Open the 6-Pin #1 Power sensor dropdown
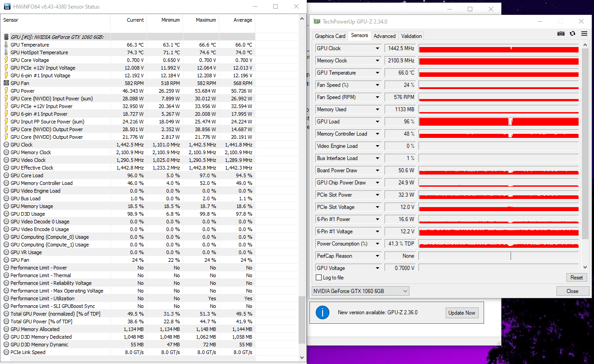 [377, 219]
